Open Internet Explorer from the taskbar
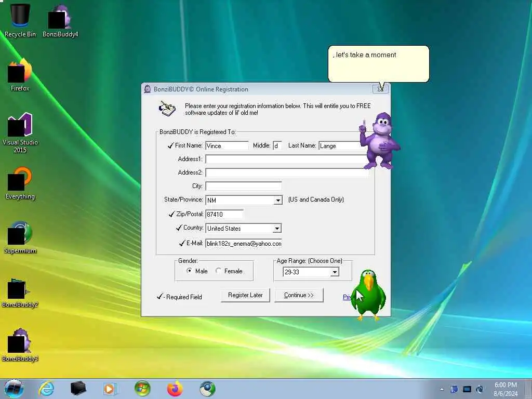The height and width of the screenshot is (399, 532). click(46, 389)
